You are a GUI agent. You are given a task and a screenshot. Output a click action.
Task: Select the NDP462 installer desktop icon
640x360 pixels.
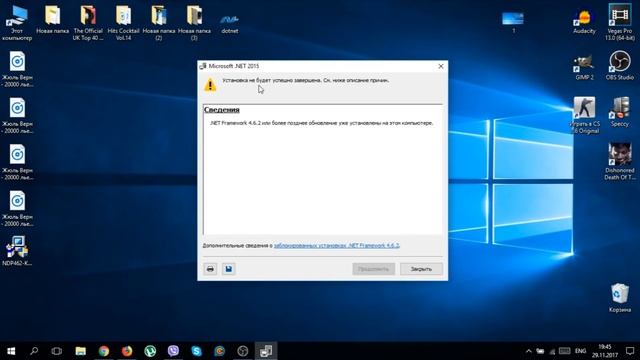click(17, 251)
